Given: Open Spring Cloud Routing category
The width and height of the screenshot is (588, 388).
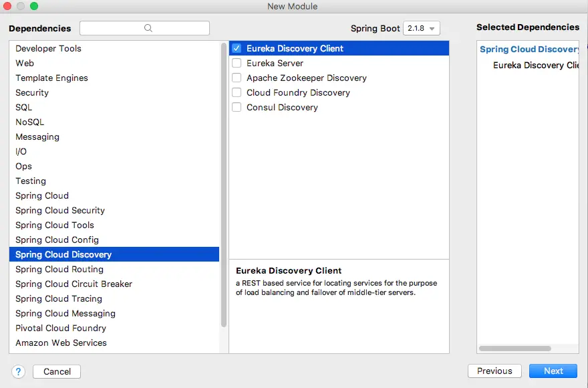Looking at the screenshot, I should tap(114, 269).
